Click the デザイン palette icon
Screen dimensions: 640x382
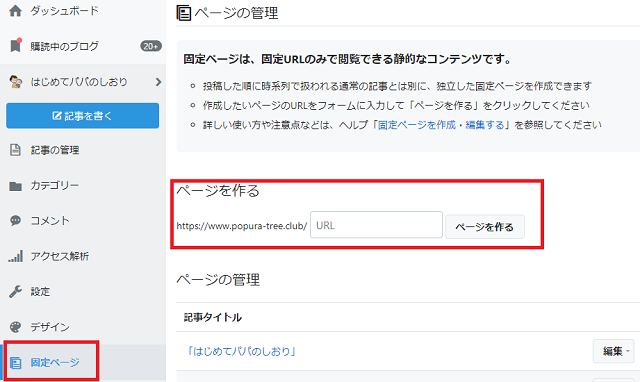(x=16, y=327)
